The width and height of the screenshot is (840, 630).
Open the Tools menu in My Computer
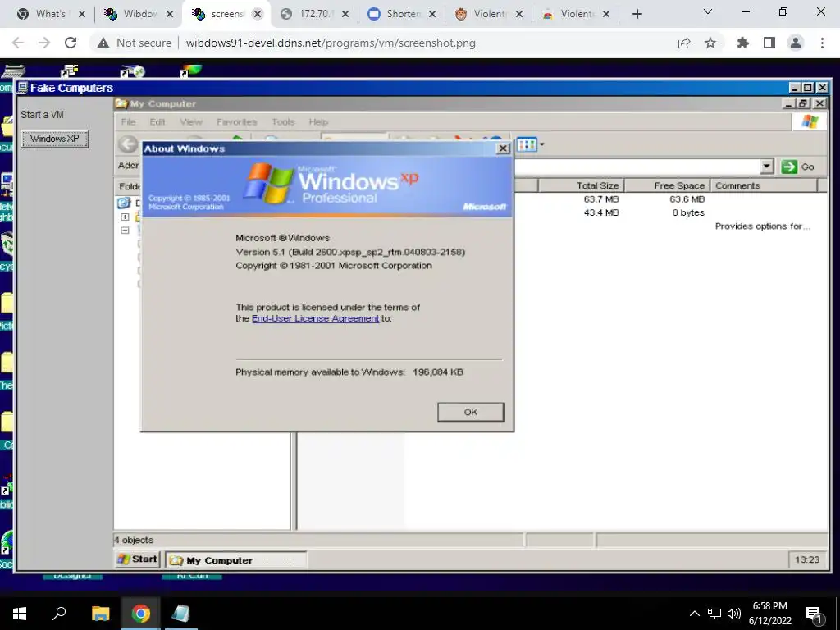283,121
